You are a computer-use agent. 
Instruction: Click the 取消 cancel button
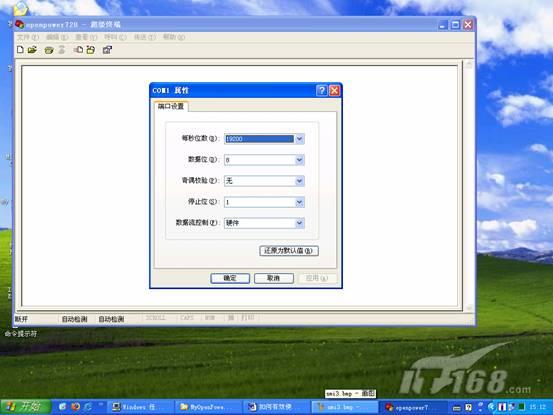click(274, 278)
